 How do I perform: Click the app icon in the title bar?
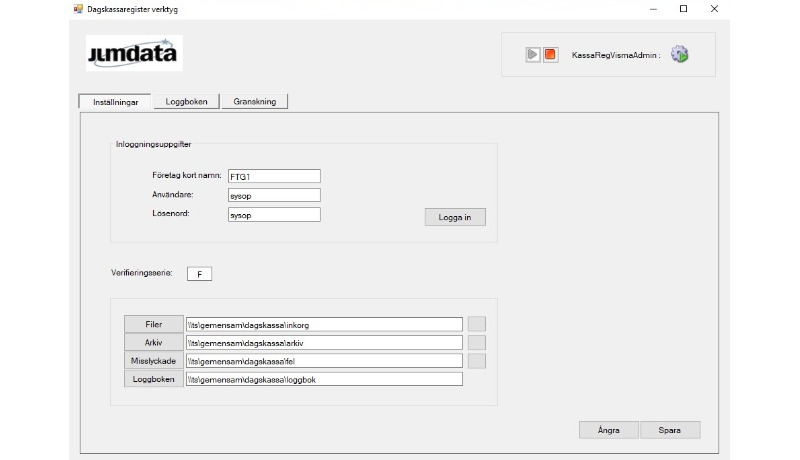[78, 9]
